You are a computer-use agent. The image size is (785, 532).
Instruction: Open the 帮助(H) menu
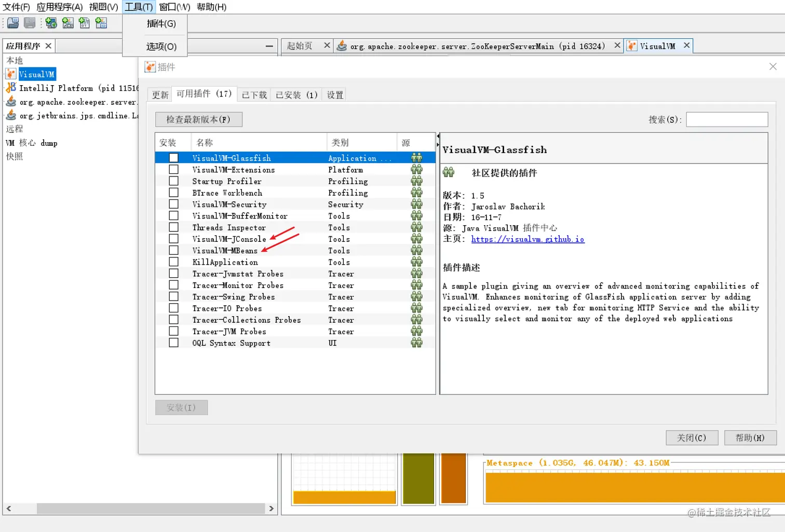pyautogui.click(x=211, y=7)
